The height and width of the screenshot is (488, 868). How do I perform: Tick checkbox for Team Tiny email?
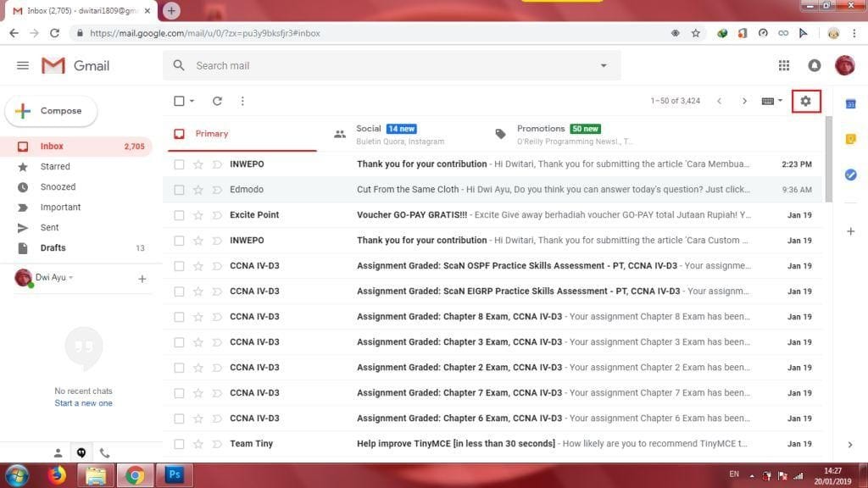(x=179, y=444)
